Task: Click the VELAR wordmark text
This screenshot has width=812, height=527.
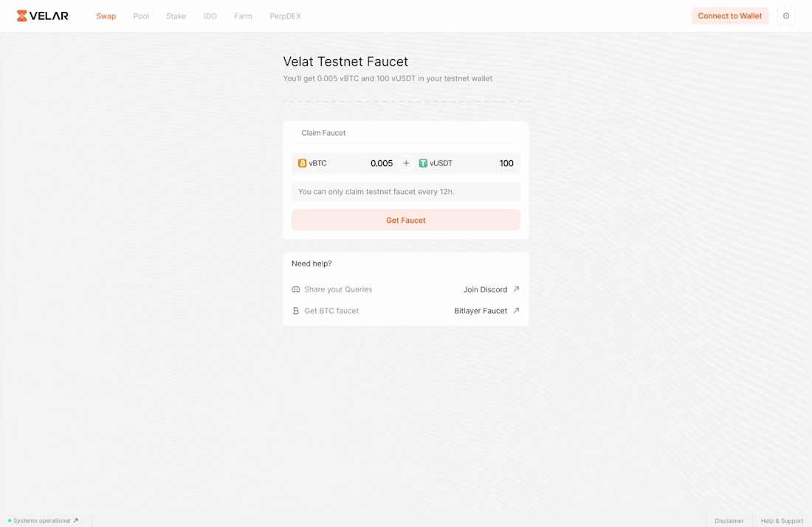Action: pyautogui.click(x=49, y=16)
